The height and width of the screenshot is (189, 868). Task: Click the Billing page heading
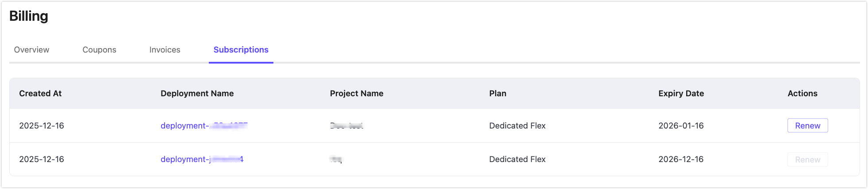(x=29, y=16)
